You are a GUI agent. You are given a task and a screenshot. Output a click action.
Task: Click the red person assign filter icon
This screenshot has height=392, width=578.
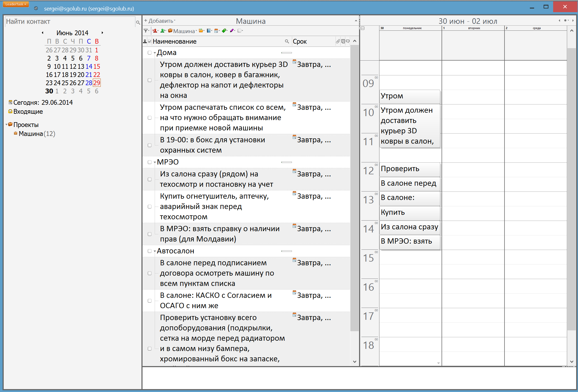click(x=155, y=31)
